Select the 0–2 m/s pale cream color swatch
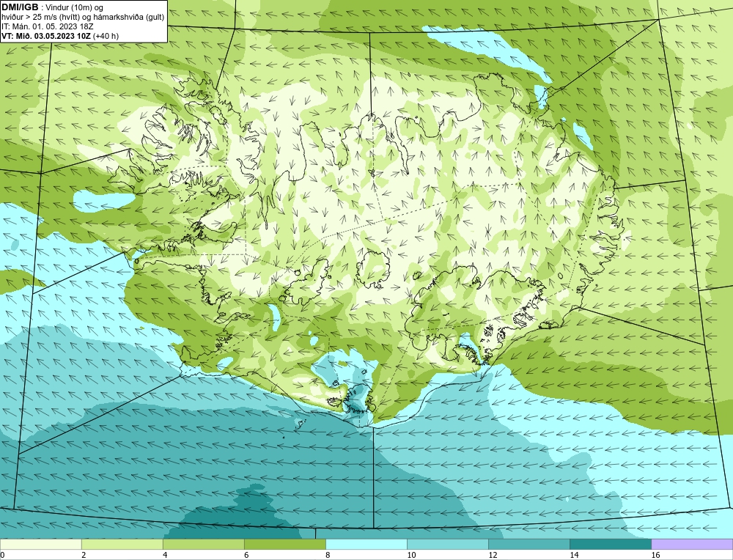 [40, 544]
